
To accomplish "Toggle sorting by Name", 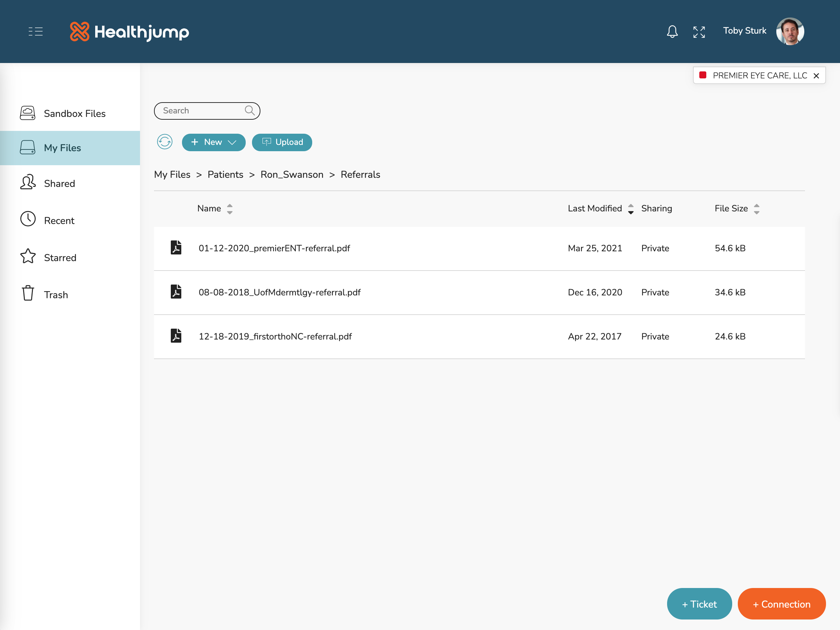I will pyautogui.click(x=230, y=209).
